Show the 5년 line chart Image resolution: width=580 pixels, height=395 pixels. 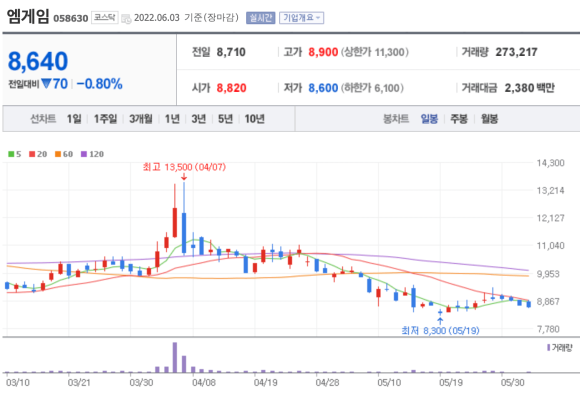point(225,119)
